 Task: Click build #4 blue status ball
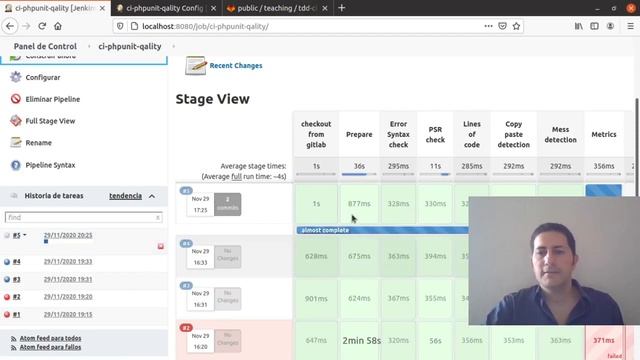7,262
